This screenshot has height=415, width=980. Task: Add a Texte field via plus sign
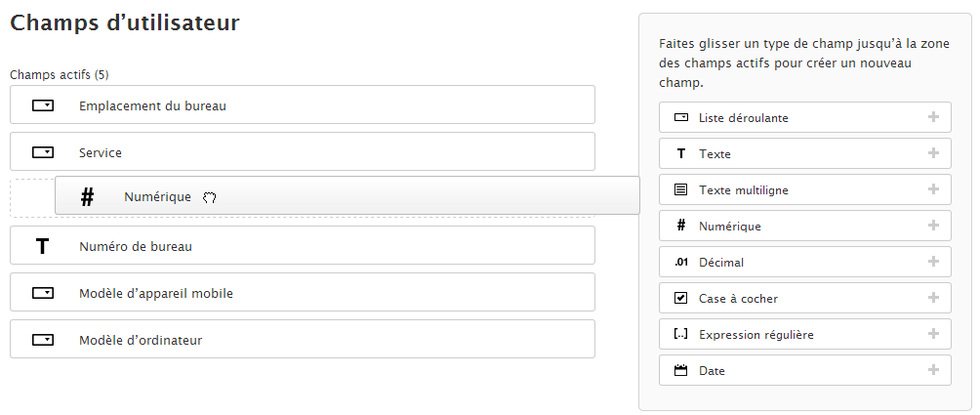933,153
